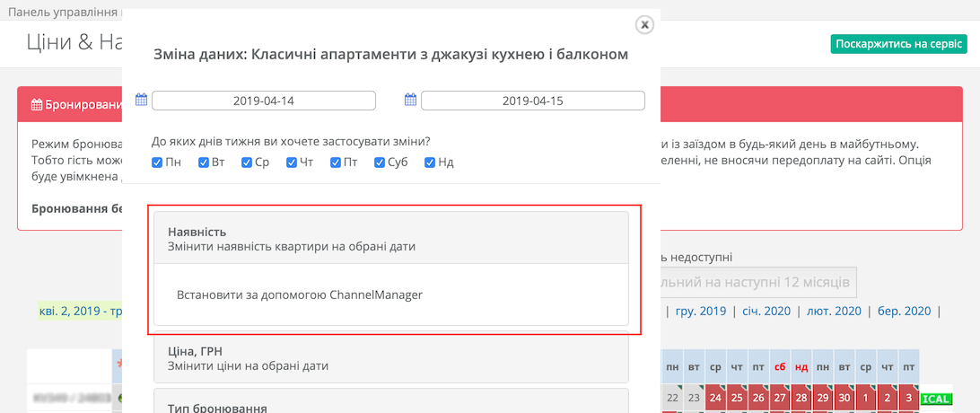This screenshot has height=413, width=980.
Task: Select red calendar day 2
Action: 888,398
